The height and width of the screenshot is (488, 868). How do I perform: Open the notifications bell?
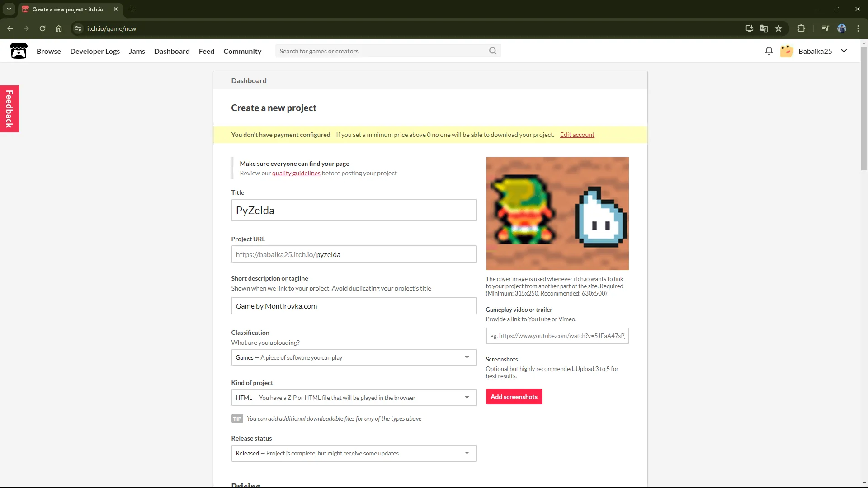click(769, 51)
